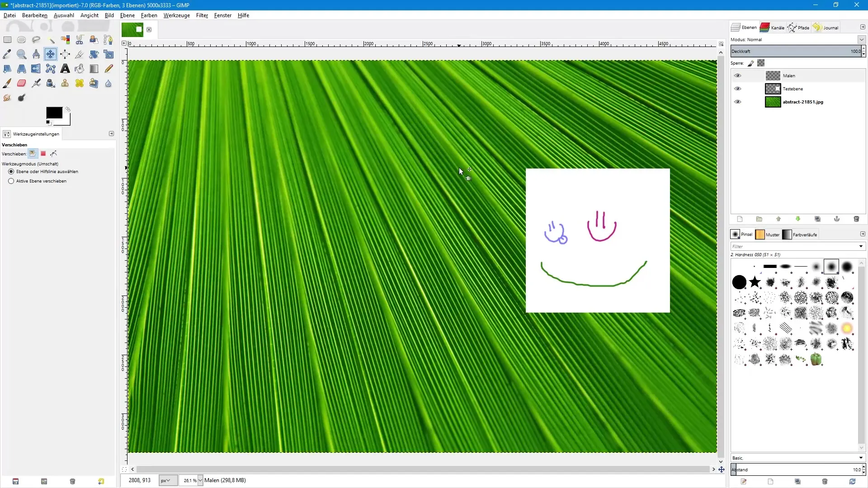Screen dimensions: 868x488
Task: Adjust the Abstand spacing slider
Action: point(796,469)
